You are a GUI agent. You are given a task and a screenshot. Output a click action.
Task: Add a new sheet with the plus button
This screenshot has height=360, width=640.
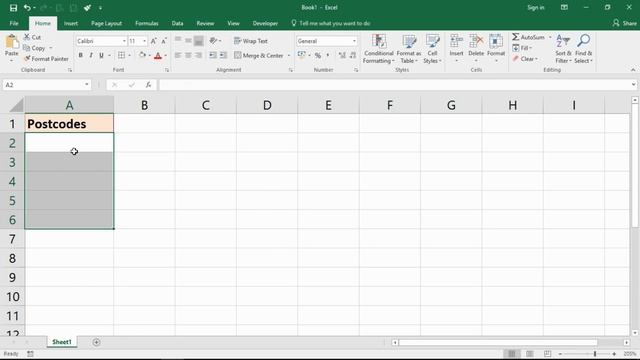96,342
